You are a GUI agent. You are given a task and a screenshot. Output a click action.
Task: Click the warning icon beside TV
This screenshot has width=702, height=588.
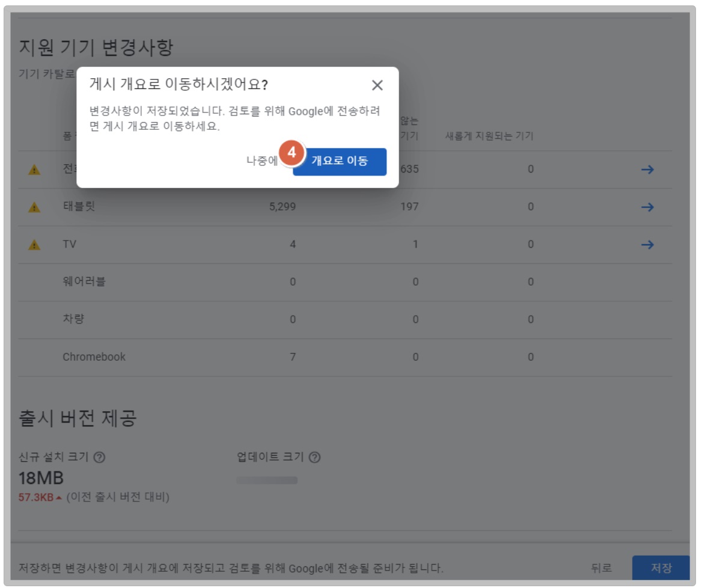click(x=34, y=245)
